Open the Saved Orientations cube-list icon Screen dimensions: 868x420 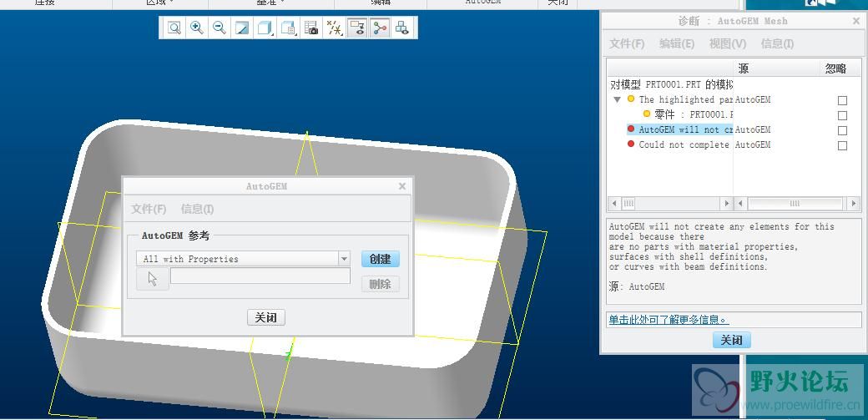click(x=289, y=28)
